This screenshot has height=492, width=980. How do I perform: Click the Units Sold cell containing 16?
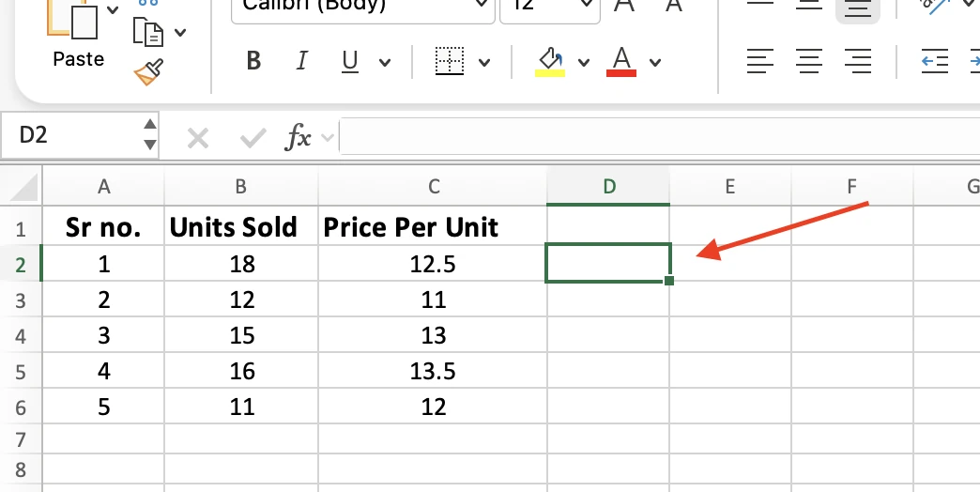tap(241, 371)
